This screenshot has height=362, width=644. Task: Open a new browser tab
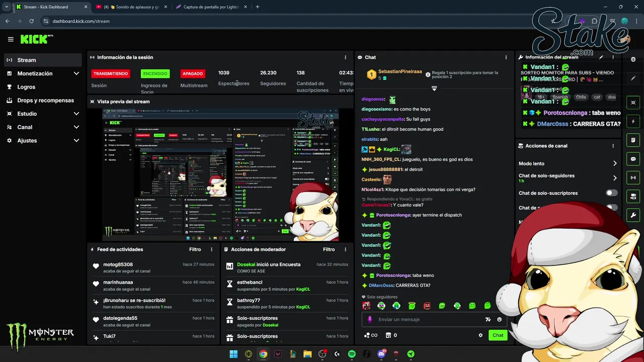pyautogui.click(x=258, y=7)
